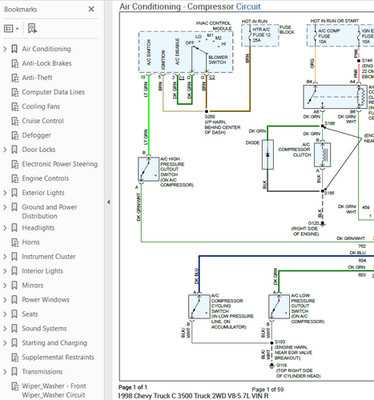The image size is (374, 400).
Task: Click the Anti-Theft bookmark icon
Action: (x=15, y=78)
